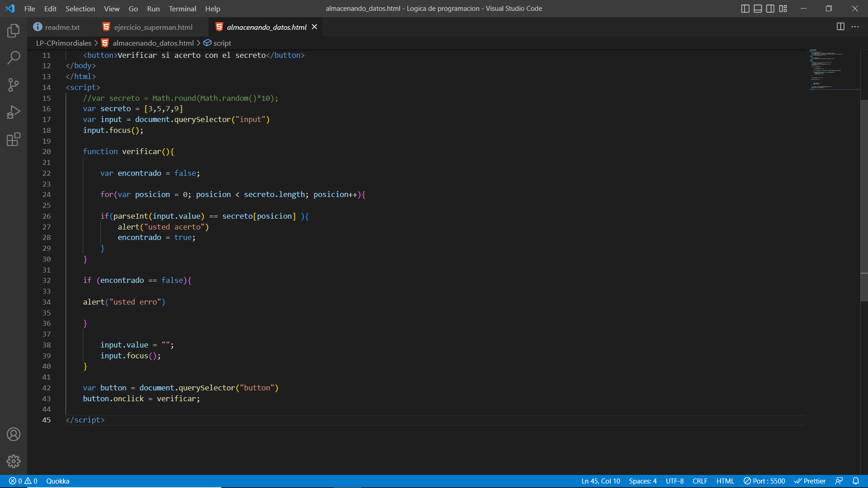
Task: Close the almacenando_datos.html tab
Action: tap(314, 27)
